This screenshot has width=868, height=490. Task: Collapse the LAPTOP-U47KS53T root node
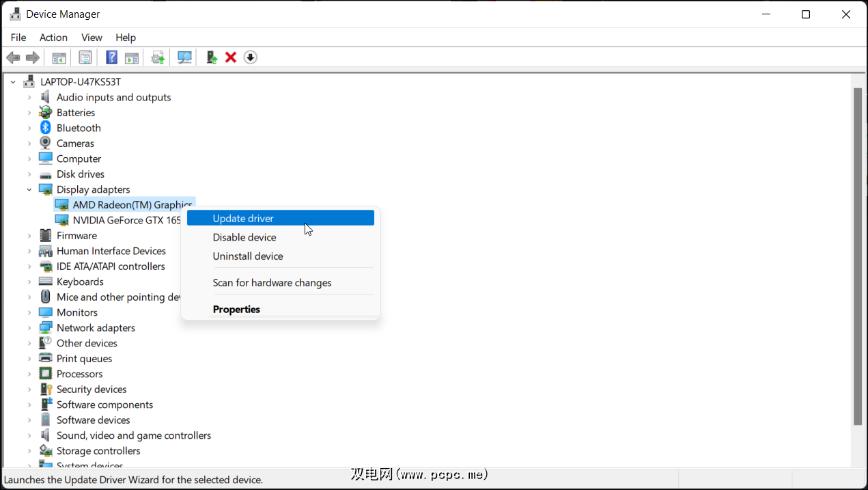click(x=13, y=82)
